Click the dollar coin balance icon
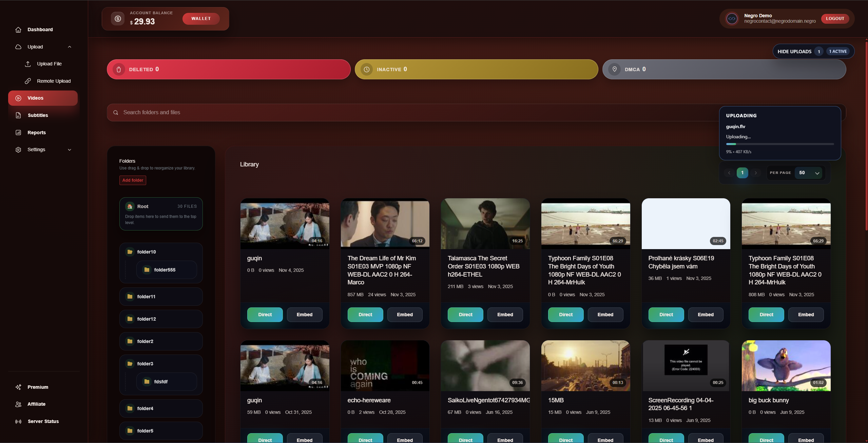 point(118,19)
